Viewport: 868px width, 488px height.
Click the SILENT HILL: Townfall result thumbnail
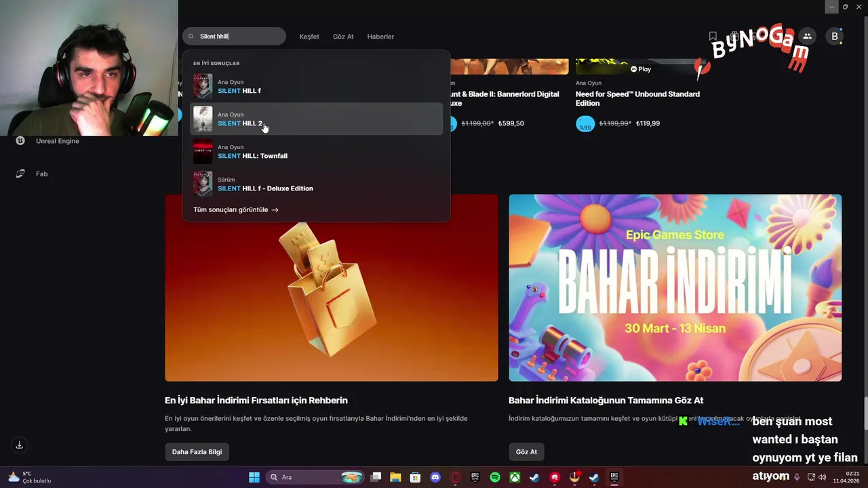click(x=203, y=152)
